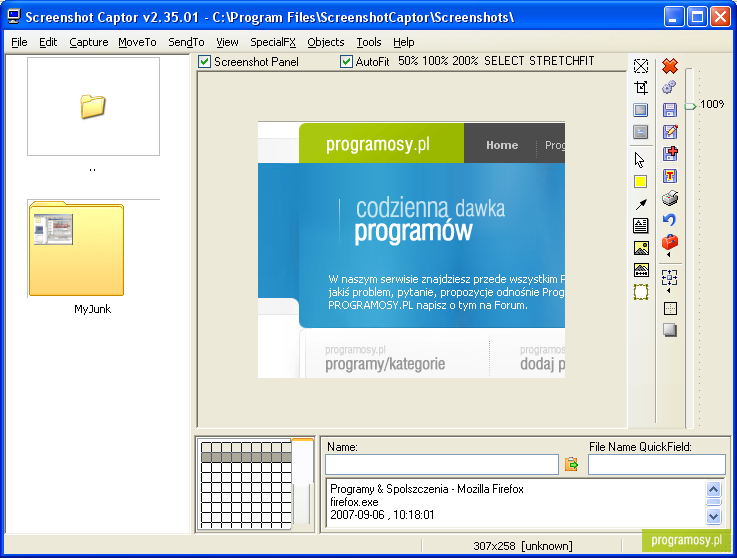Click the '307x258 [unknown]' status bar entry

point(523,546)
